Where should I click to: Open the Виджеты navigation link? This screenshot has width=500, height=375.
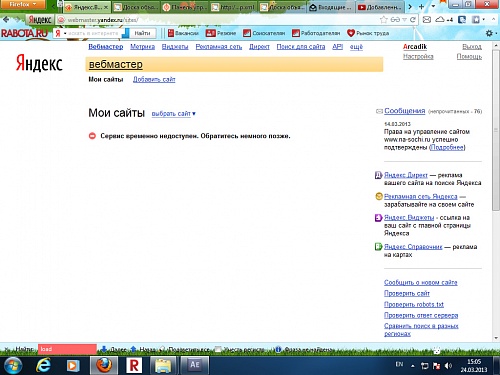coord(175,47)
